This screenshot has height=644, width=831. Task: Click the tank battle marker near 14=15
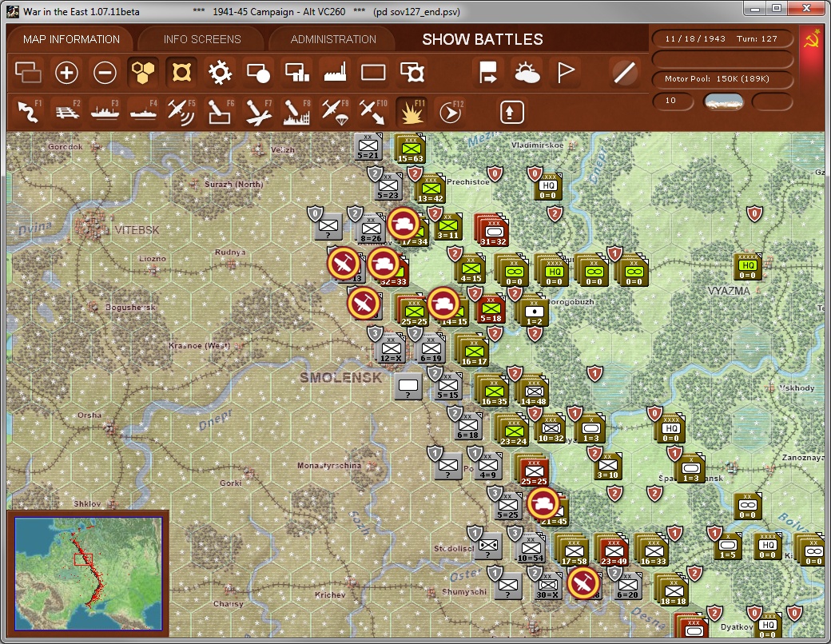pyautogui.click(x=443, y=304)
